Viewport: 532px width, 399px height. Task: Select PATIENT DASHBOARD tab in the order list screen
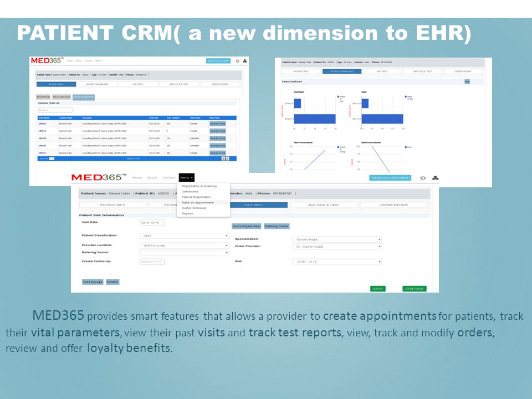click(x=98, y=84)
